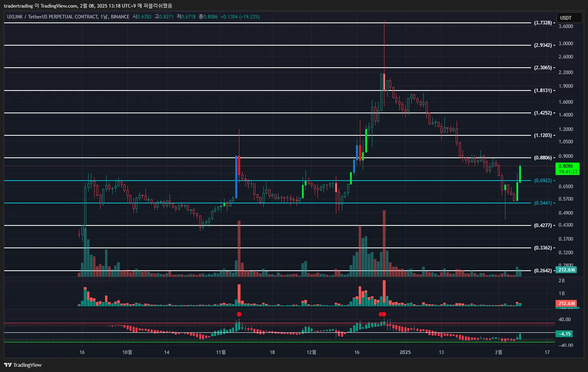Screen dimensions: 588x372
Task: Click the 0.9000 price axis label
Action: coord(566,156)
